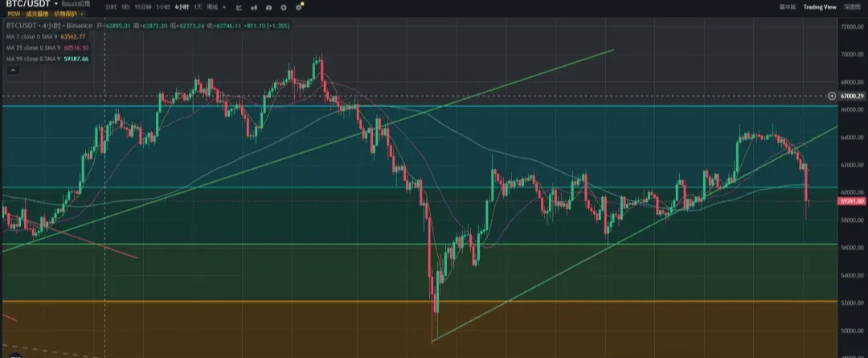Select the 4小时 timeframe
Screen dimensions: 868x358
[182, 7]
